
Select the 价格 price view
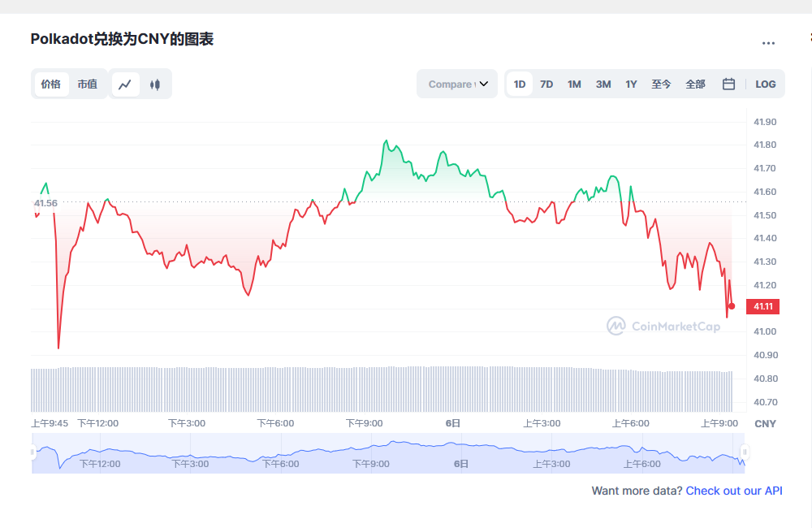[50, 84]
